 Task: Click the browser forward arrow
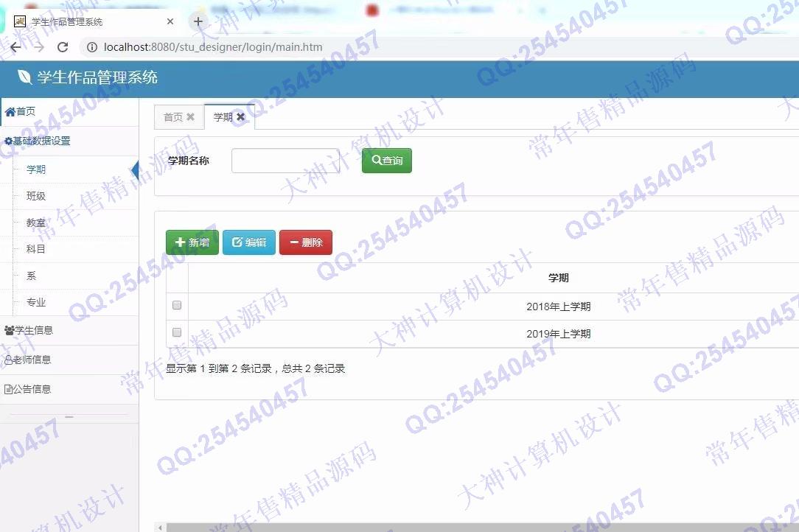[39, 47]
